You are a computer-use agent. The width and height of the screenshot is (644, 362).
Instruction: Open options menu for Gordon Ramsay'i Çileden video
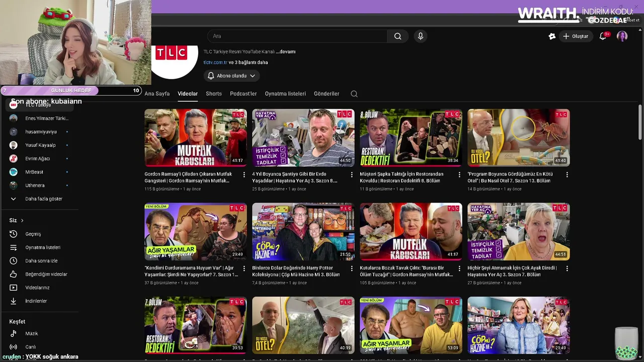244,174
